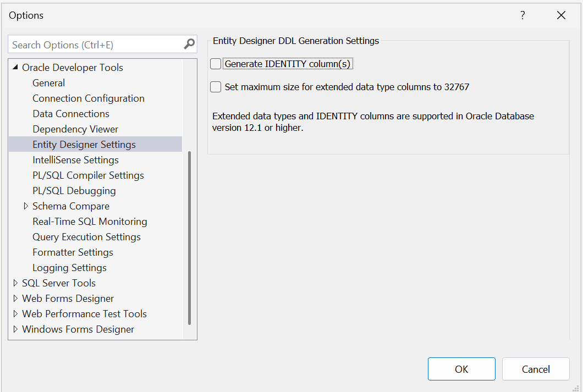Viewport: 583px width, 392px height.
Task: Expand the Web Performance Test Tools node
Action: pyautogui.click(x=15, y=313)
